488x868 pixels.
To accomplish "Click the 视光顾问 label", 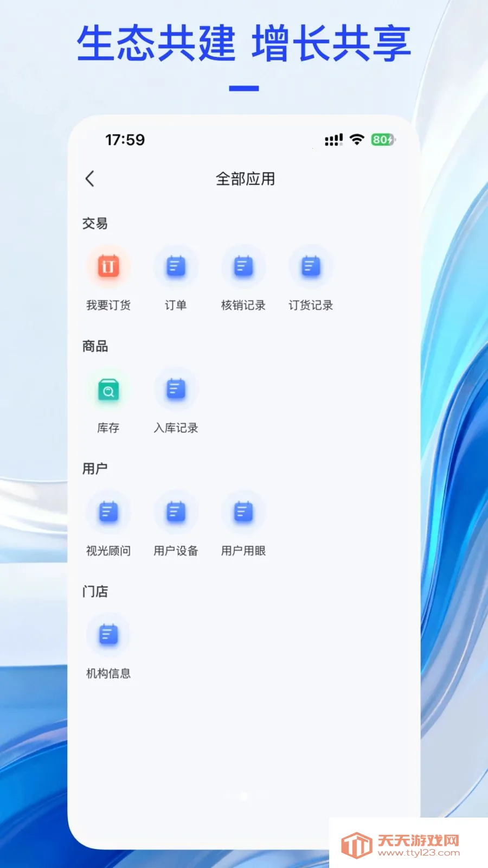I will [x=108, y=551].
